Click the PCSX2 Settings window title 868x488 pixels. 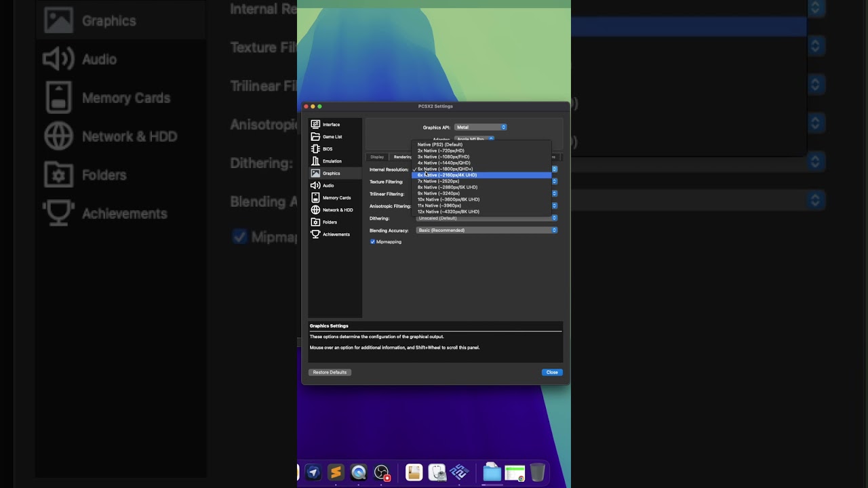click(x=435, y=106)
